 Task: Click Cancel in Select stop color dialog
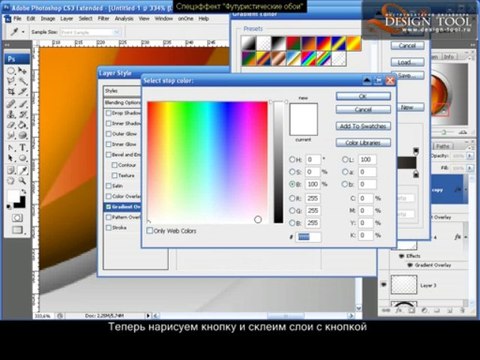(x=363, y=109)
